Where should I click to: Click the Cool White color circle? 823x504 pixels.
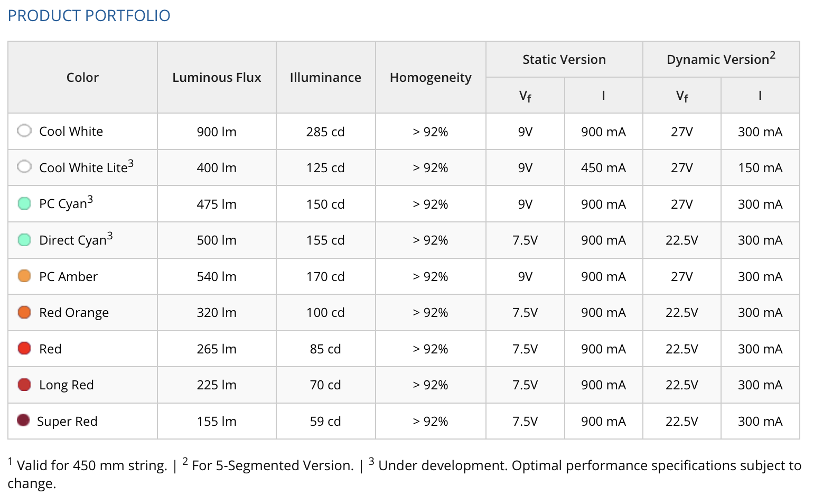24,130
